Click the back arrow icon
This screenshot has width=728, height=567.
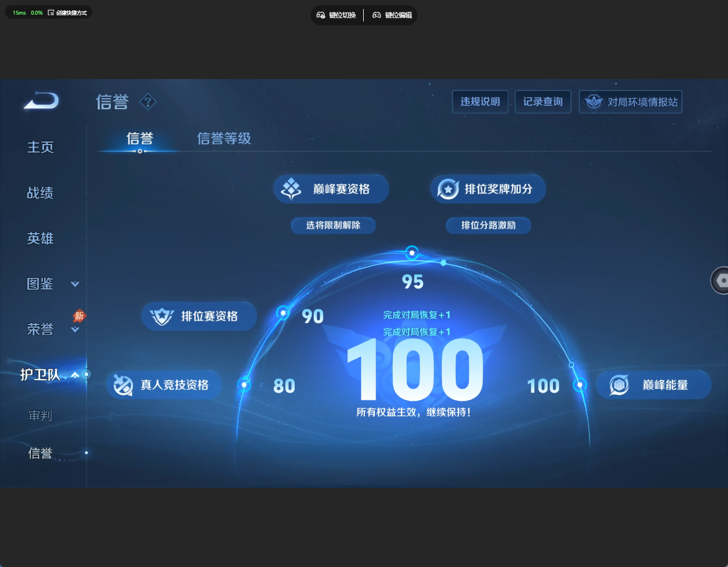[41, 101]
